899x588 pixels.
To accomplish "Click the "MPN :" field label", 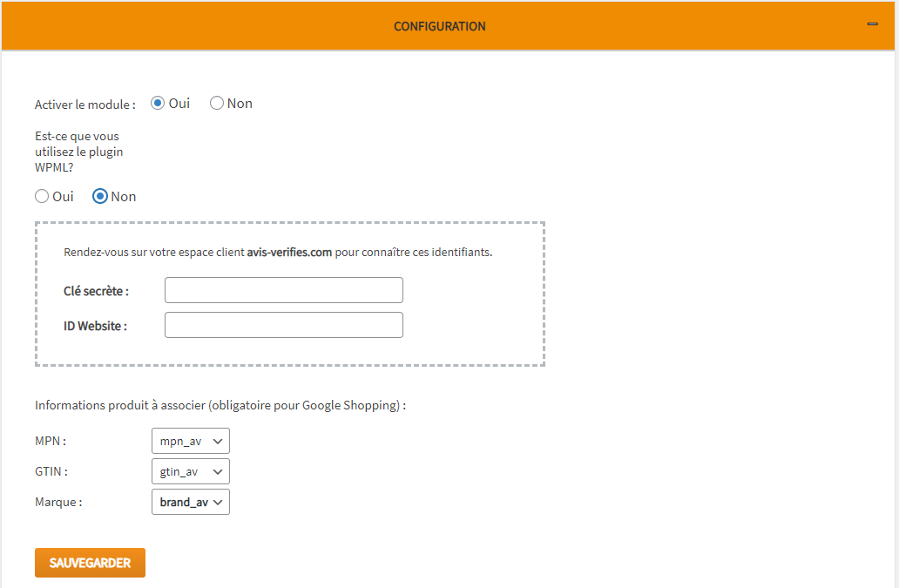I will coord(51,441).
